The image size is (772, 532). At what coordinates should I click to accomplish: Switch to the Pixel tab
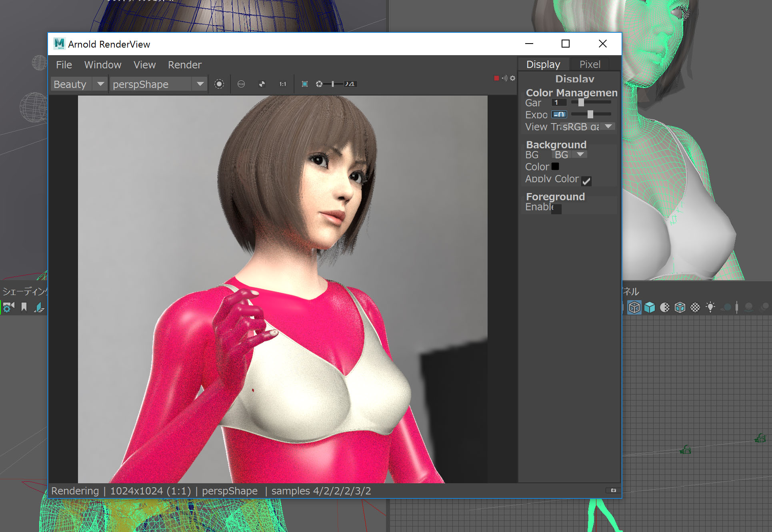pyautogui.click(x=590, y=64)
